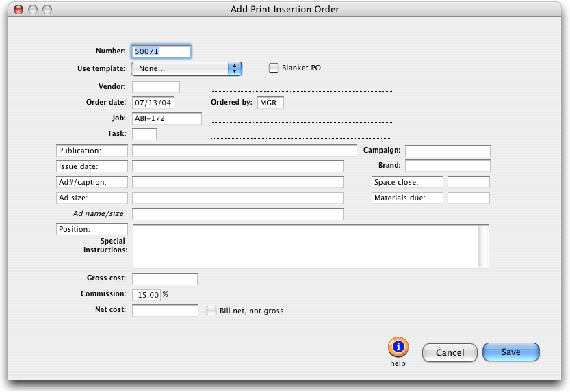Screen dimensions: 570x392
Task: Click the Net cost field
Action: pos(164,311)
